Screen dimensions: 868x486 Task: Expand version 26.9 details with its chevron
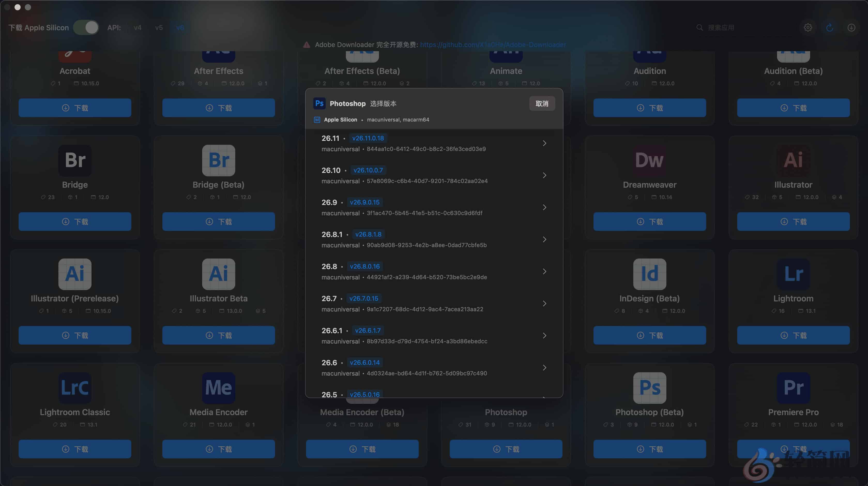(x=545, y=207)
